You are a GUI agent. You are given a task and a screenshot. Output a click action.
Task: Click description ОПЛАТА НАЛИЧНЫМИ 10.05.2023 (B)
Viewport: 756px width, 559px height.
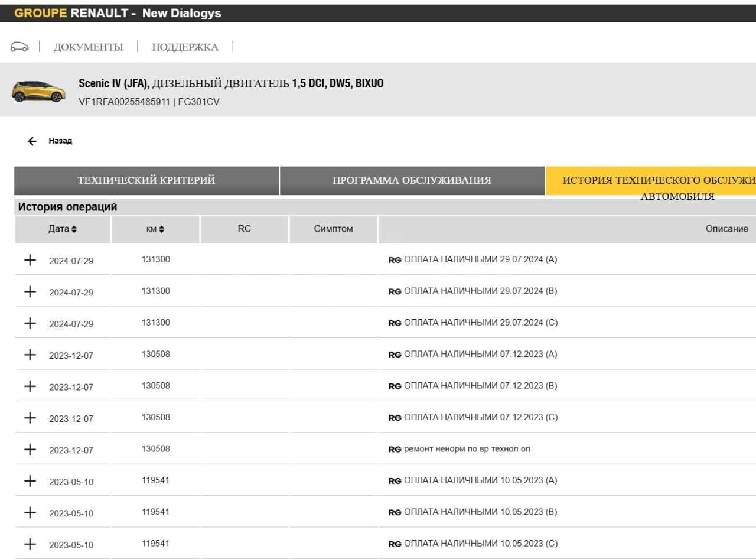480,512
